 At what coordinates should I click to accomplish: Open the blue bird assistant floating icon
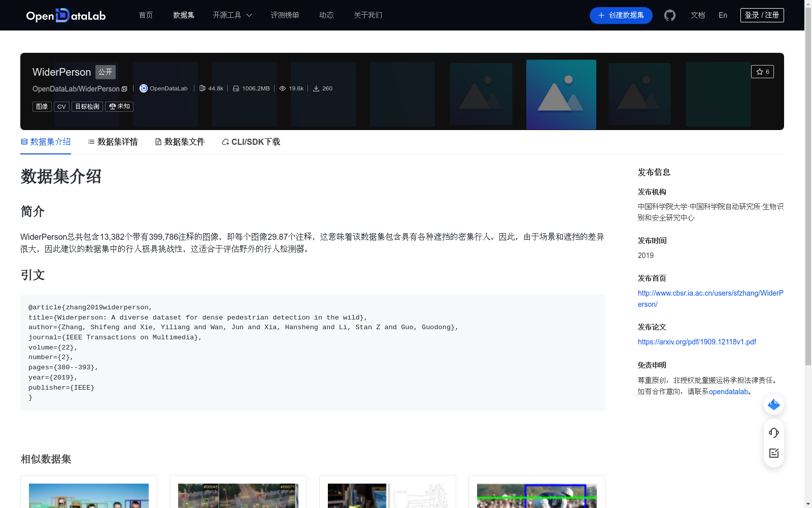click(774, 404)
